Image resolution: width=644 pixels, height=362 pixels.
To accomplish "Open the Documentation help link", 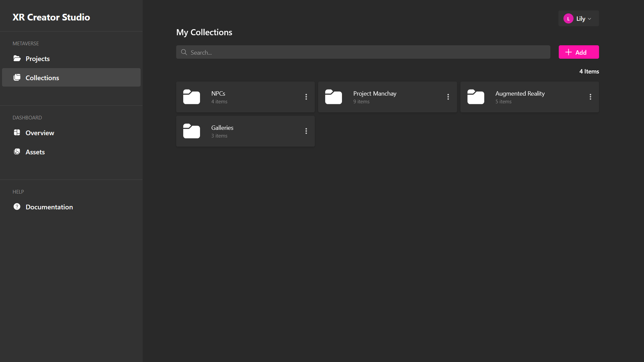I will [49, 207].
